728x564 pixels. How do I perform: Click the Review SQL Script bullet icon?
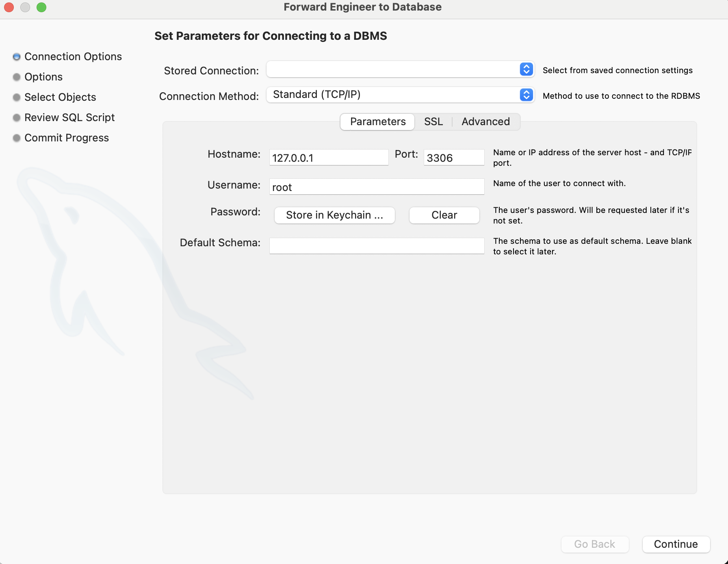coord(17,118)
